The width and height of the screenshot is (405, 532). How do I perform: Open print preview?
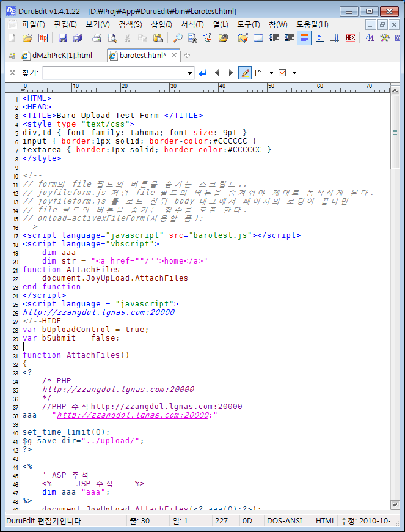(112, 38)
